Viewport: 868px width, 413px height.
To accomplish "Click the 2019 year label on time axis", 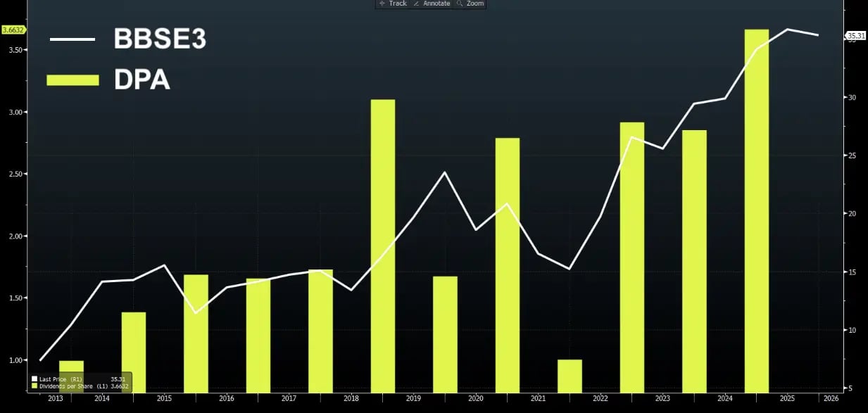I will tap(413, 399).
